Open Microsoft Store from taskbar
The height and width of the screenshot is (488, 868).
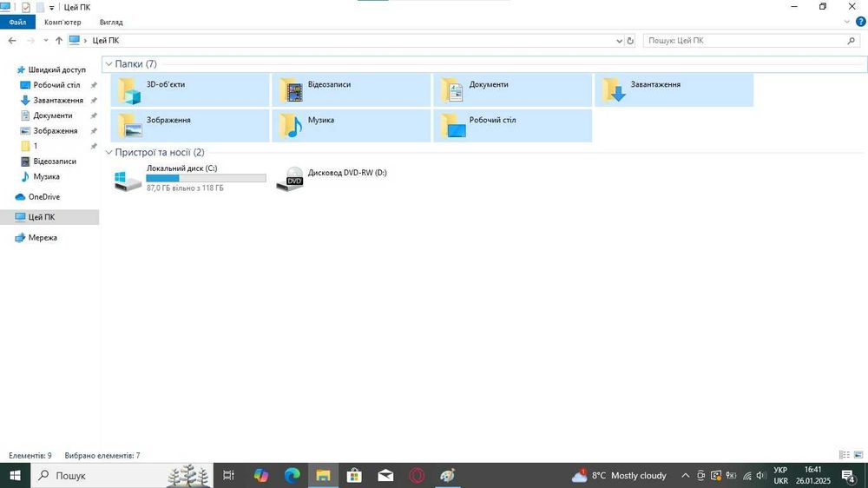click(354, 475)
